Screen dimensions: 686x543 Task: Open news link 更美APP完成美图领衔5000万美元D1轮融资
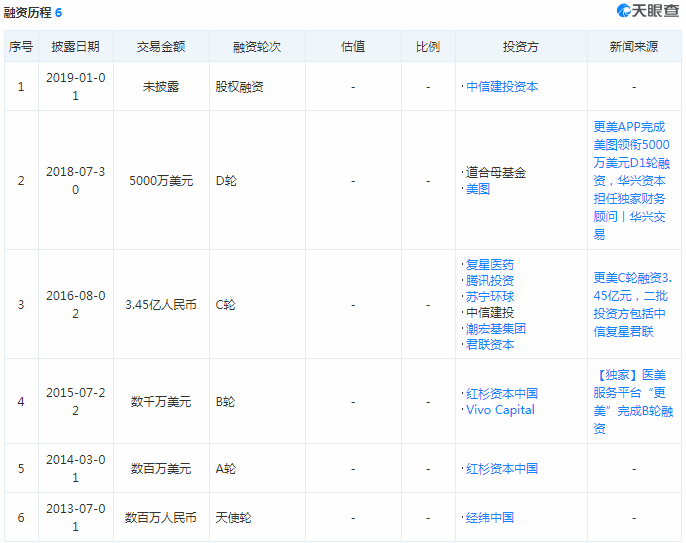632,180
